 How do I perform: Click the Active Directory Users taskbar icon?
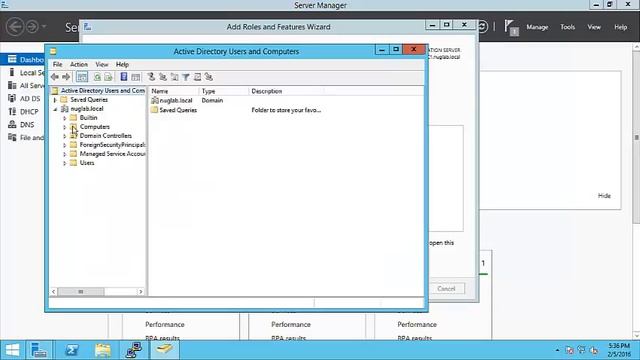(164, 350)
